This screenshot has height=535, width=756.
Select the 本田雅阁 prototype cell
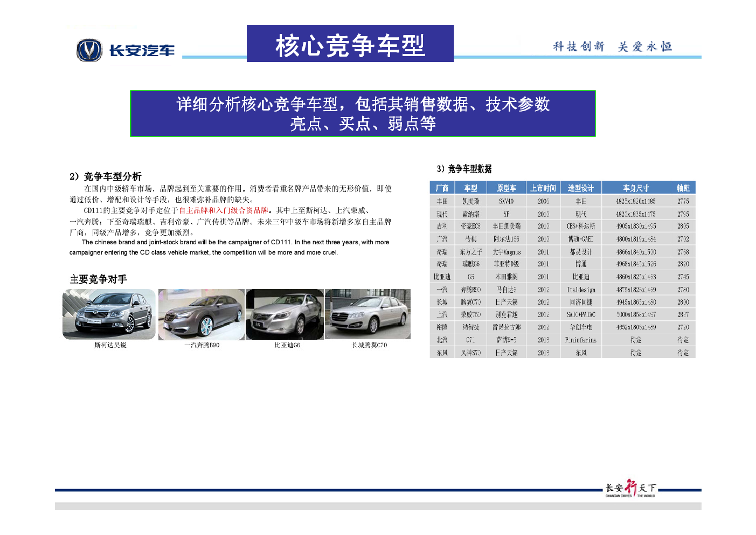(507, 277)
